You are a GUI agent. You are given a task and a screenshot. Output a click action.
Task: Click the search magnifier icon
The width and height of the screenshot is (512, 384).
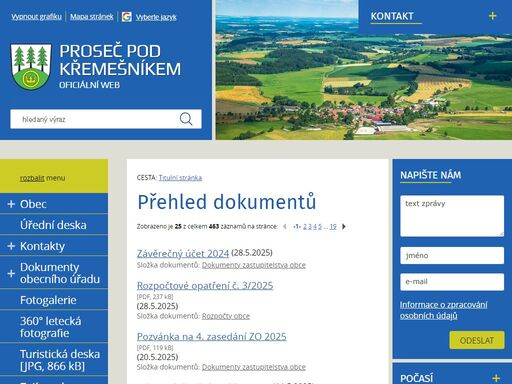coord(186,119)
